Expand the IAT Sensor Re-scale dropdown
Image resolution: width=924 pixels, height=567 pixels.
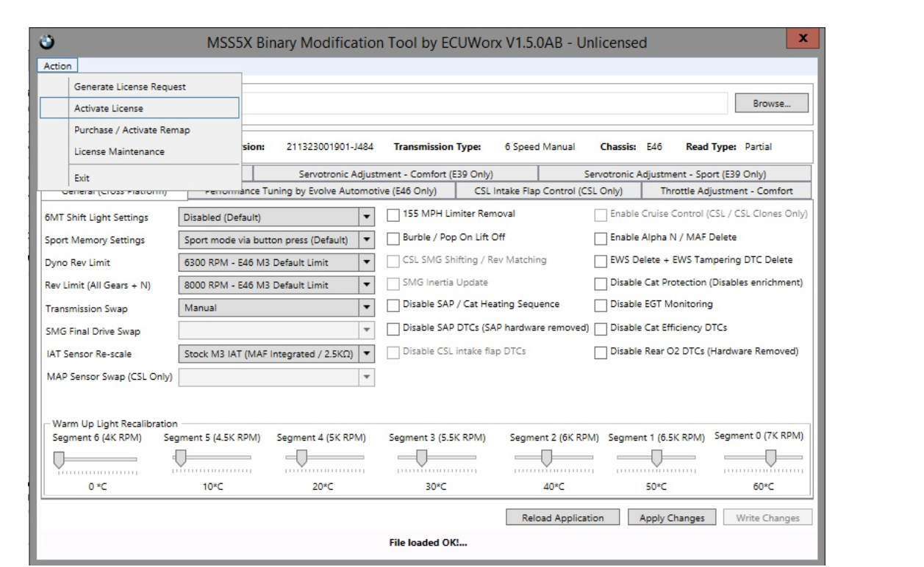pyautogui.click(x=365, y=354)
